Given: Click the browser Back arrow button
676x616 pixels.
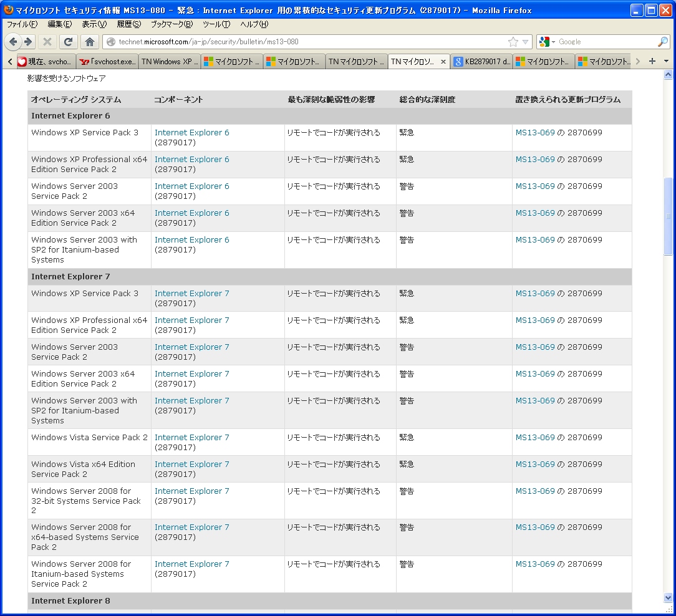Looking at the screenshot, I should pos(14,42).
